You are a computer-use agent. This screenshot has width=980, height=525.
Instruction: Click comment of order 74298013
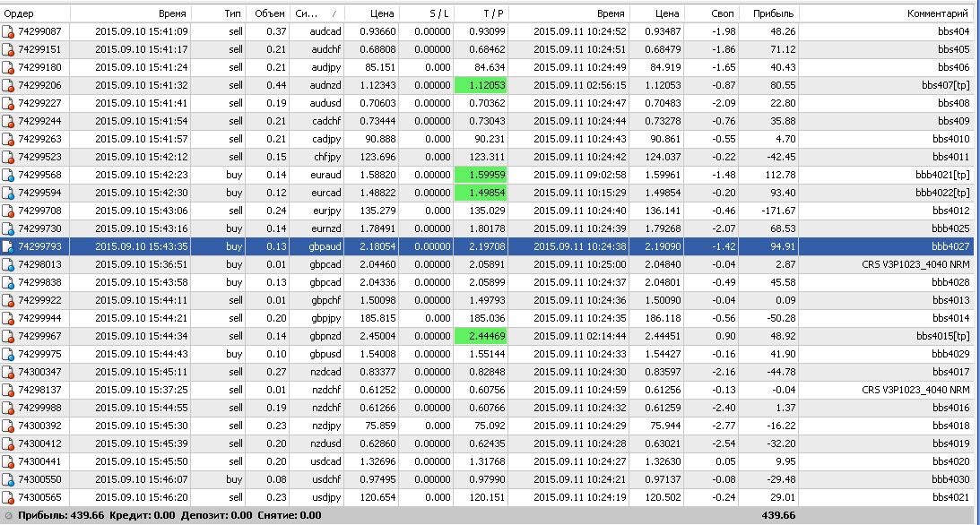point(915,264)
